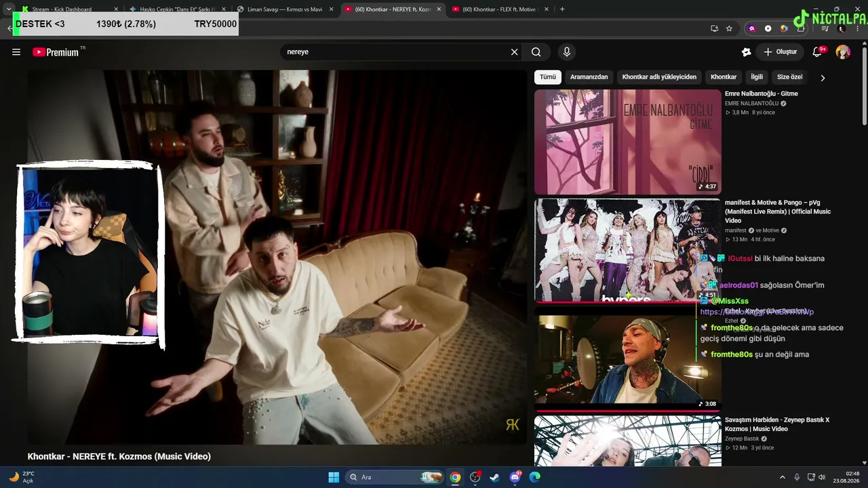Click the taskbar Ara search box
This screenshot has height=488, width=868.
tap(395, 477)
